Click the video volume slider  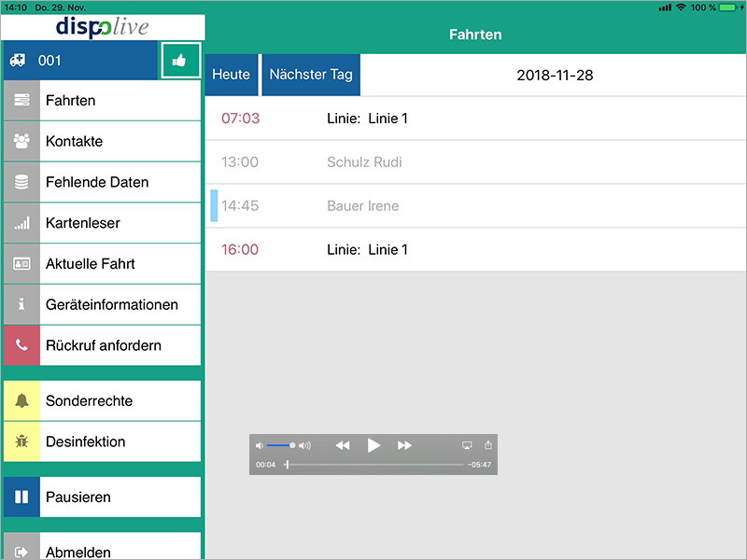(281, 446)
